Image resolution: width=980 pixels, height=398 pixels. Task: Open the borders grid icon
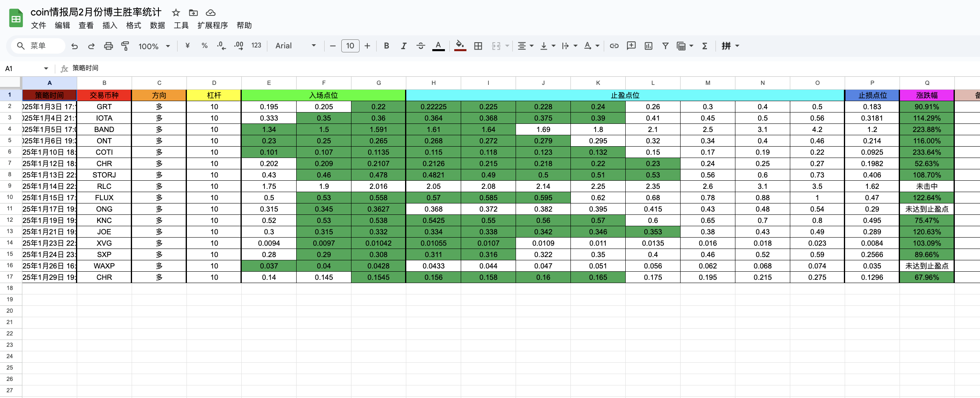tap(478, 46)
